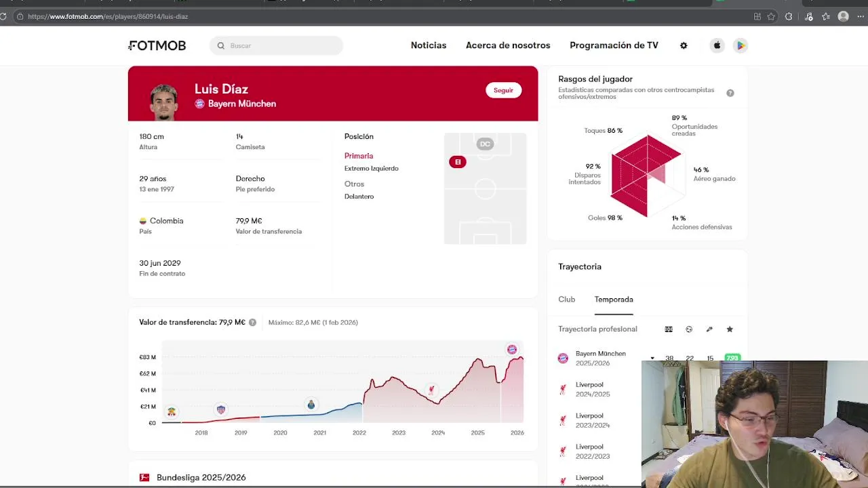Expand the Bayern München 2025/2026 row arrow
The width and height of the screenshot is (868, 488).
click(652, 359)
